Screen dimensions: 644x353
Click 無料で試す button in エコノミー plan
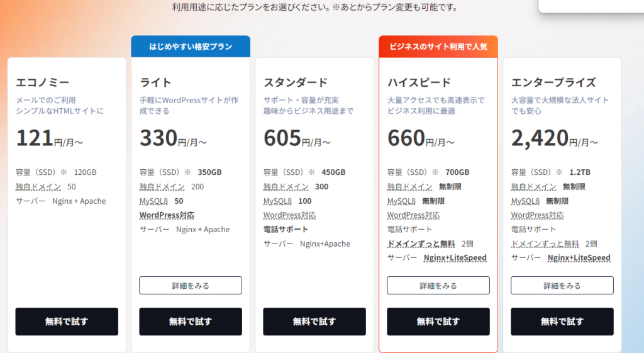click(67, 322)
